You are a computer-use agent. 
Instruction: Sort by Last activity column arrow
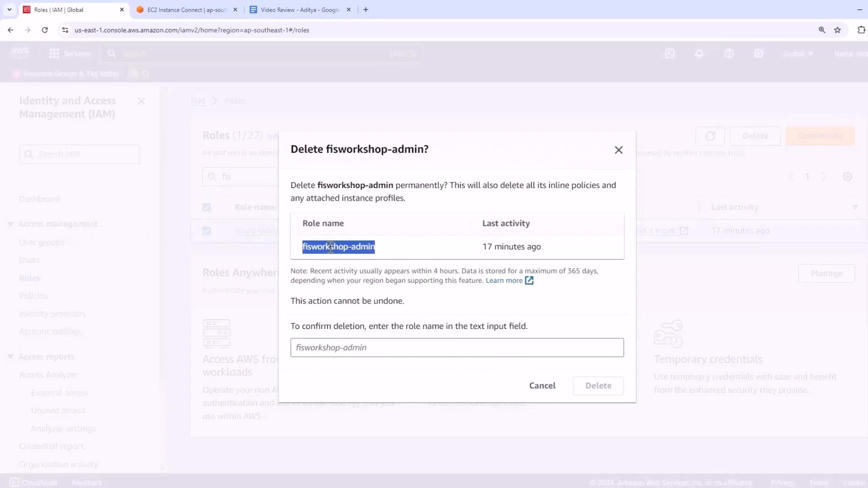pos(854,207)
